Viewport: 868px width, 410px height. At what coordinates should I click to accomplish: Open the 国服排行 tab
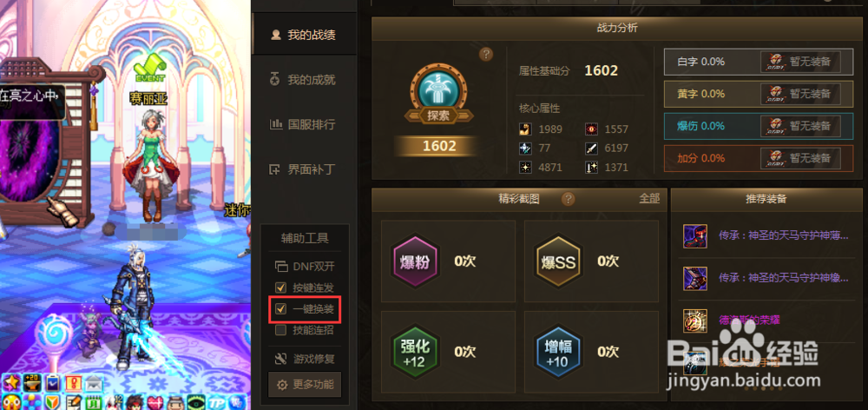point(303,124)
